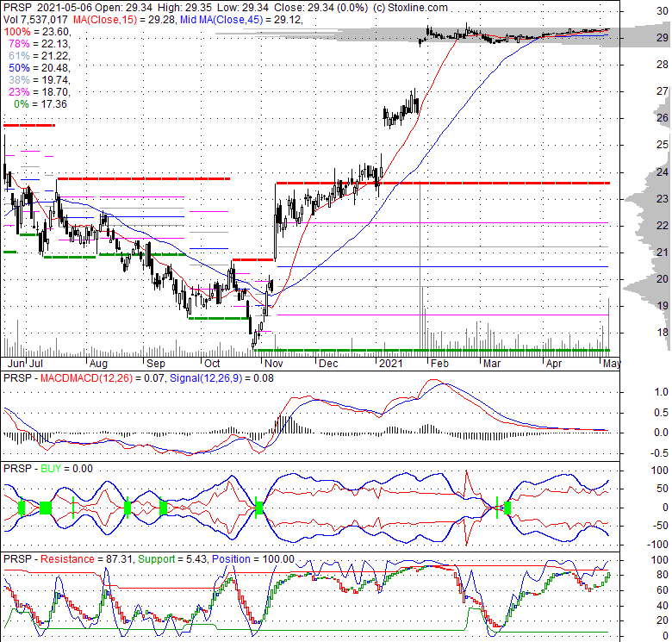Viewport: 672px width, 642px height.
Task: Click the 'Aug' month label on time axis
Action: (x=98, y=364)
